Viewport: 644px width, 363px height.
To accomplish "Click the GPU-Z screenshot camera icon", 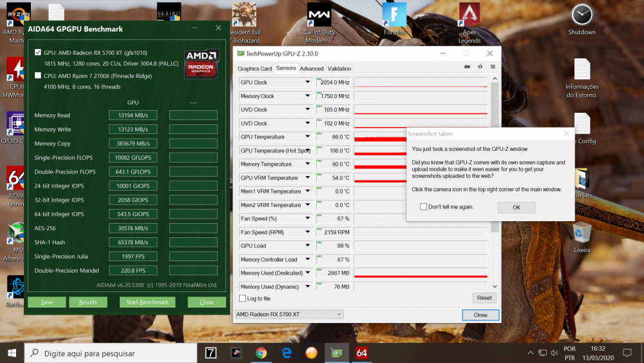I will pos(468,67).
